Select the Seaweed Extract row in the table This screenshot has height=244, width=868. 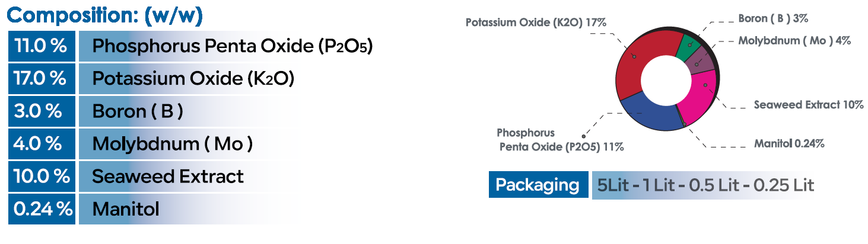[x=168, y=176]
